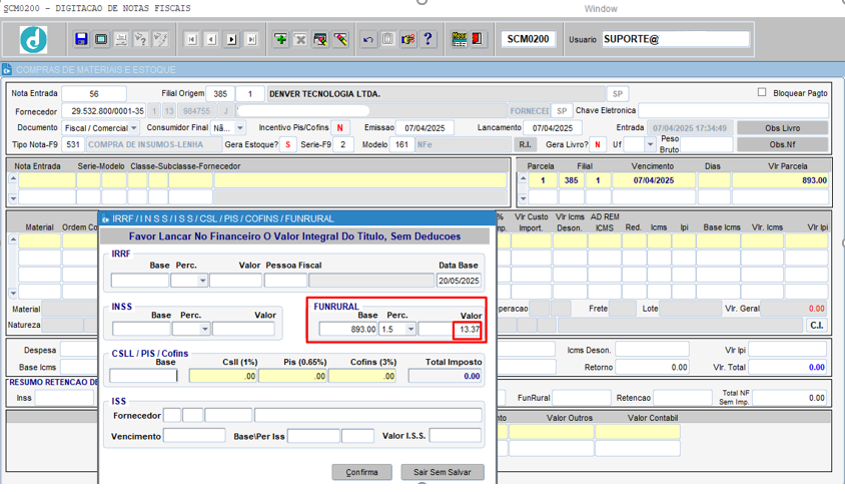The image size is (845, 492).
Task: Click the Lancamento date field
Action: 552,128
